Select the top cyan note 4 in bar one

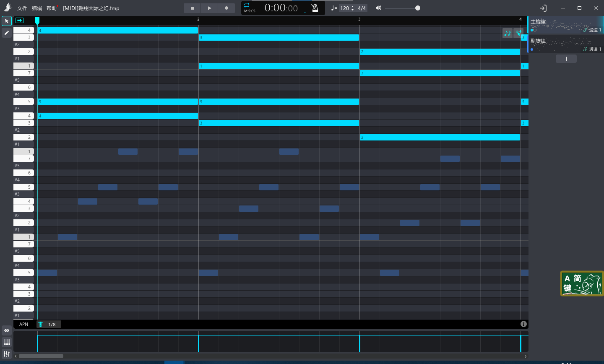pyautogui.click(x=118, y=30)
